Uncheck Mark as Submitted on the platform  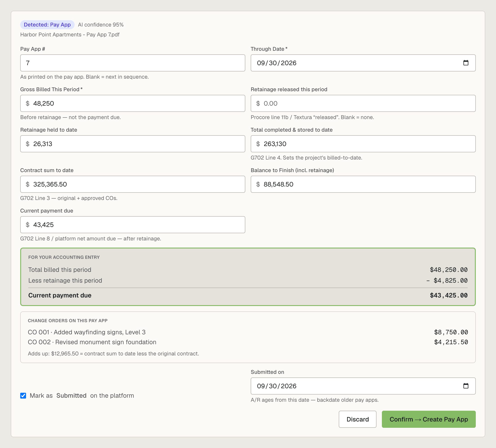[x=23, y=396]
